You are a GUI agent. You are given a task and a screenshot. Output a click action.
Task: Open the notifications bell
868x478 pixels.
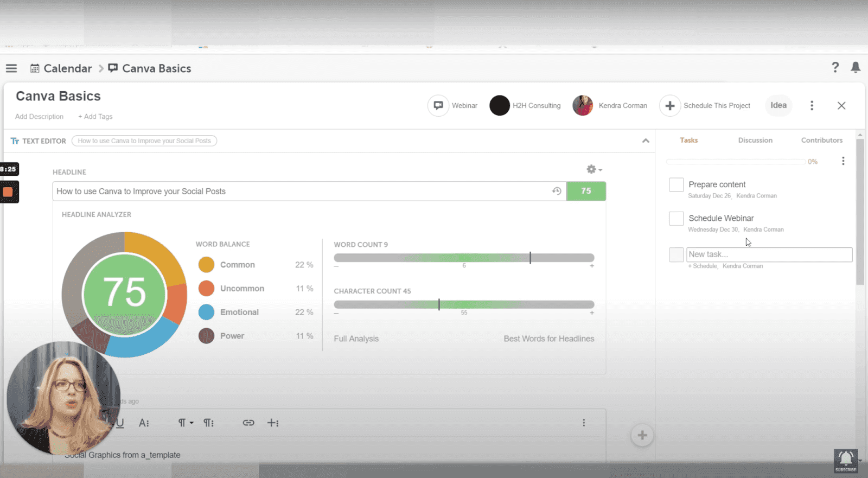tap(856, 67)
